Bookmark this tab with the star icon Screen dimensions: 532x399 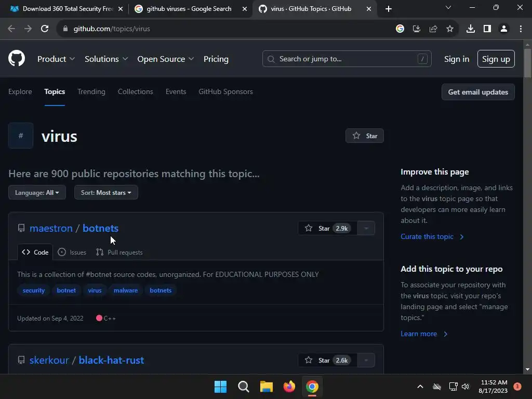point(450,29)
